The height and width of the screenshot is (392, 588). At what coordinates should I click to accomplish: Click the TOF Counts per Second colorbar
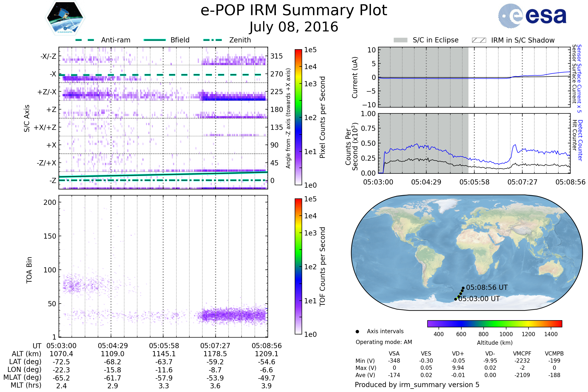point(298,267)
